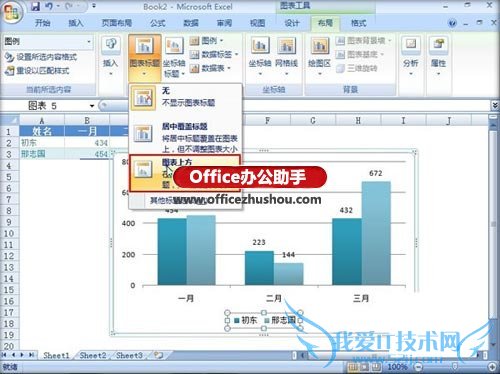This screenshot has height=374, width=500.
Task: Click the 三维旋转 3-D rotation option
Action: coord(356,68)
